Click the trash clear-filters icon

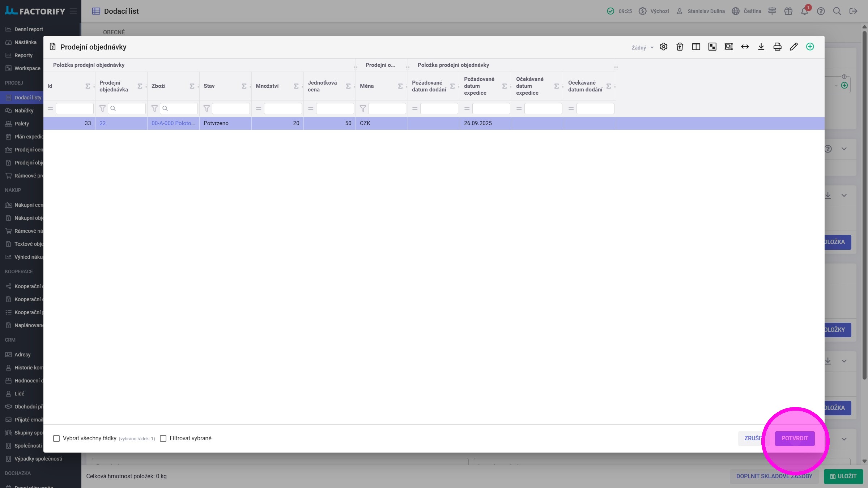(x=680, y=47)
